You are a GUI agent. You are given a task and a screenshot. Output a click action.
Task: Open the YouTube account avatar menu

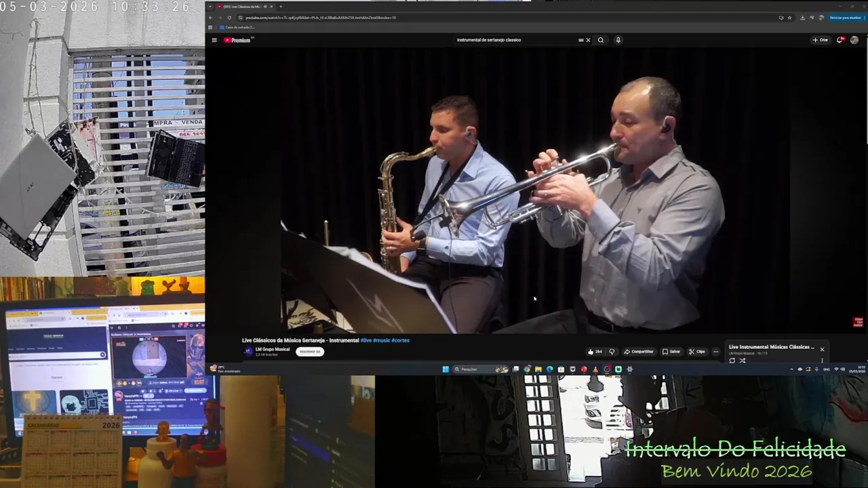coord(854,40)
